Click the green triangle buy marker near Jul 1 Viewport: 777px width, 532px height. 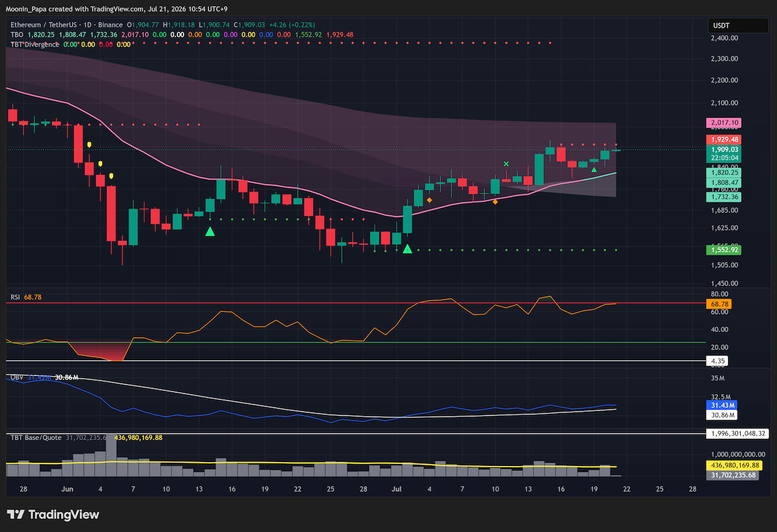(x=407, y=249)
